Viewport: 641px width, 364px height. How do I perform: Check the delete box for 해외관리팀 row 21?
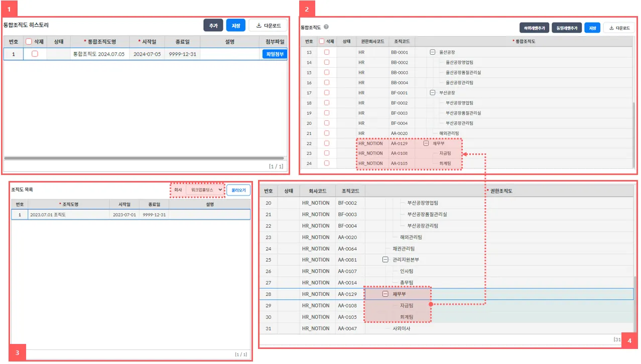click(327, 133)
